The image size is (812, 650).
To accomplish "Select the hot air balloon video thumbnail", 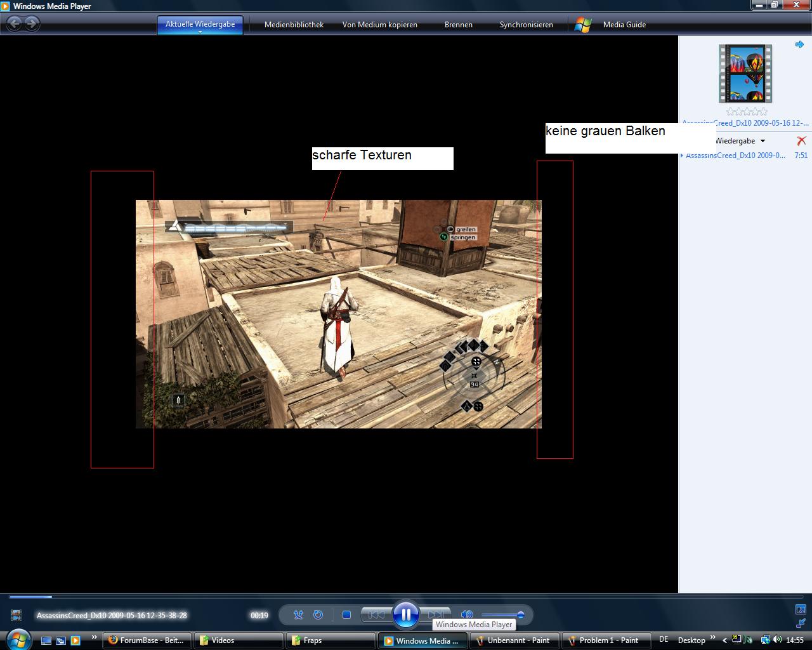I will (745, 74).
